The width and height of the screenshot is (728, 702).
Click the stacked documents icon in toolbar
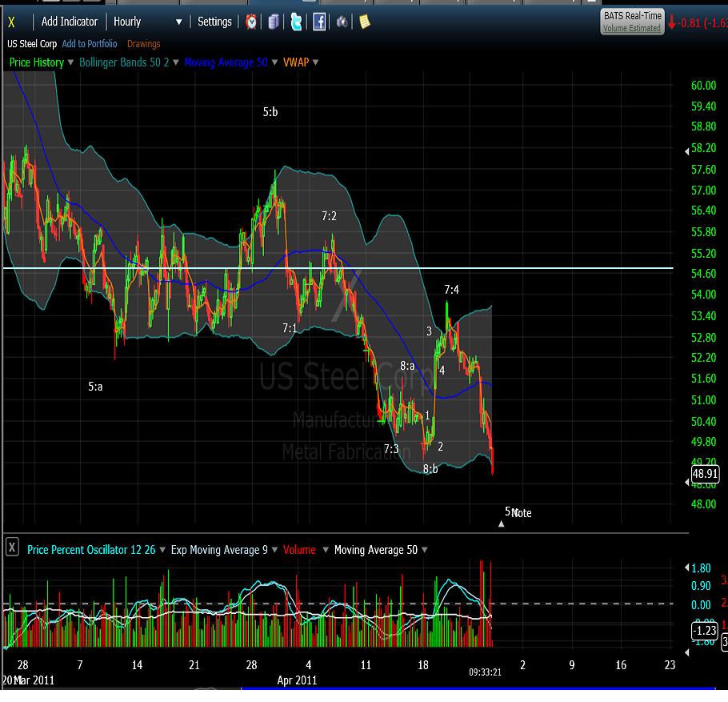pyautogui.click(x=274, y=22)
